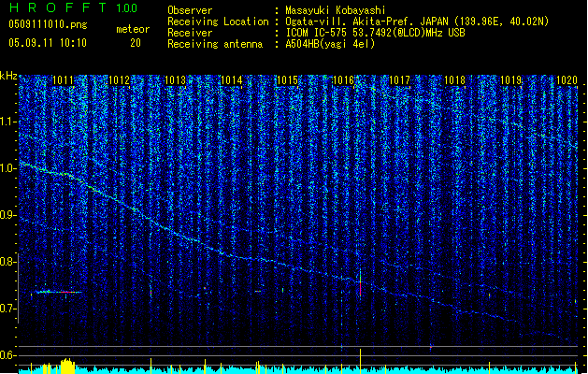
Task: Click the version number 1.0.0
Action: (126, 8)
